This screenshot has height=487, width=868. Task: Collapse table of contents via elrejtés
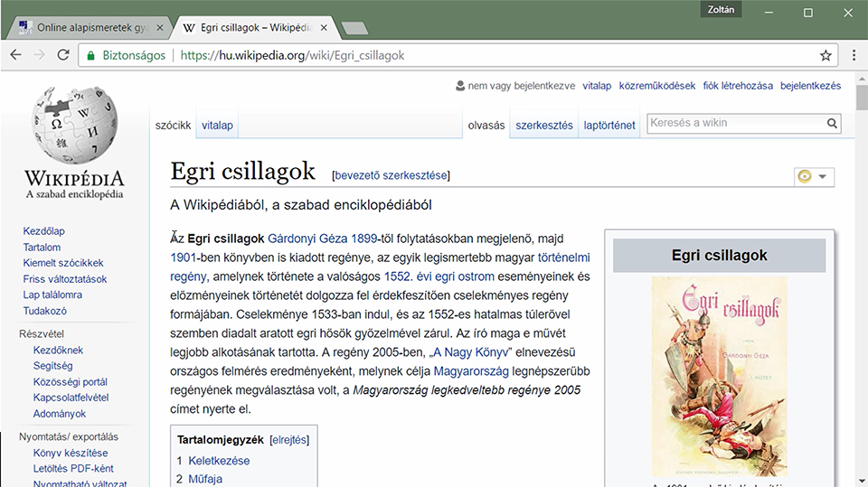(289, 440)
